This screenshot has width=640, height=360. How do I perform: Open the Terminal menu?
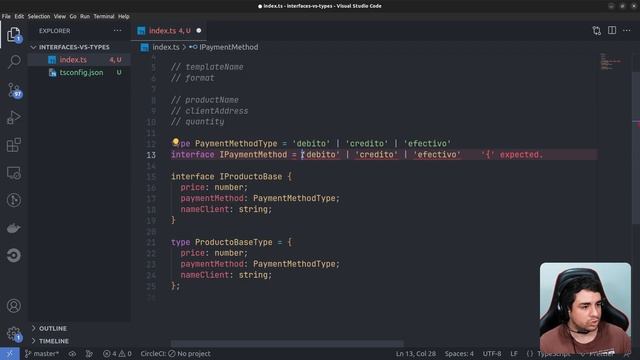coord(104,16)
